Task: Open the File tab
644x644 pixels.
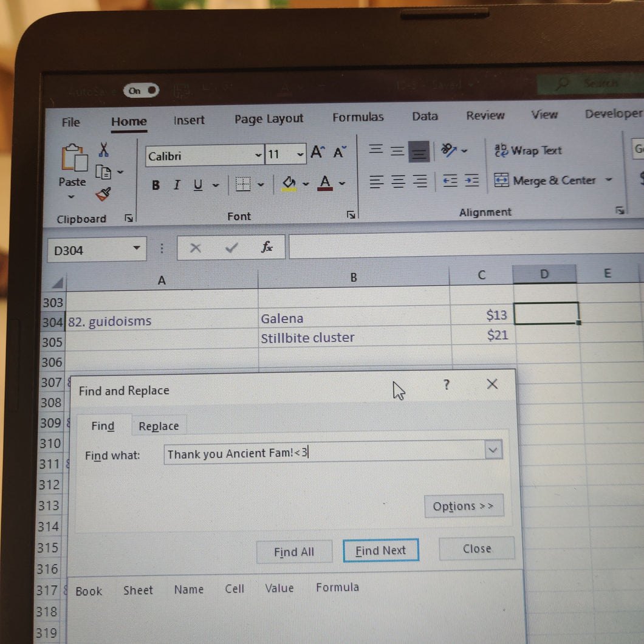Action: [x=70, y=122]
